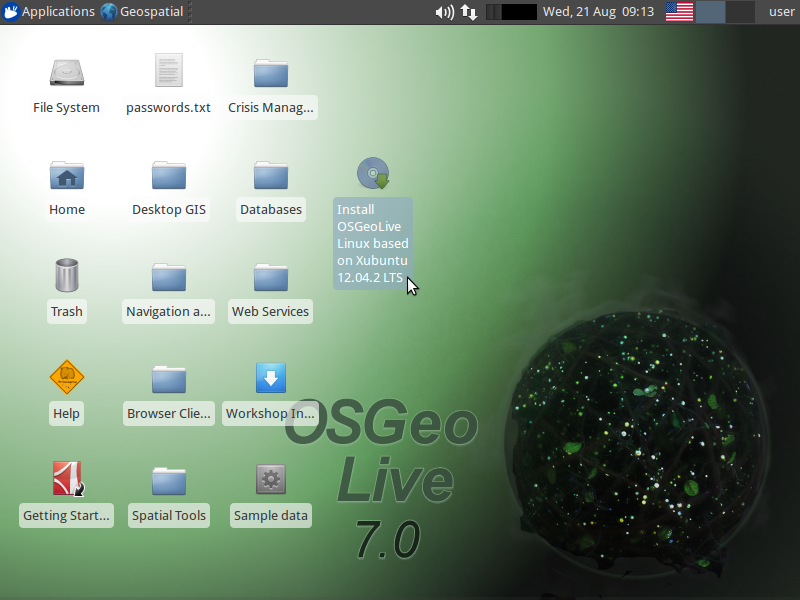Viewport: 800px width, 600px height.
Task: Select the 'Desktop GIS' label
Action: 169,210
